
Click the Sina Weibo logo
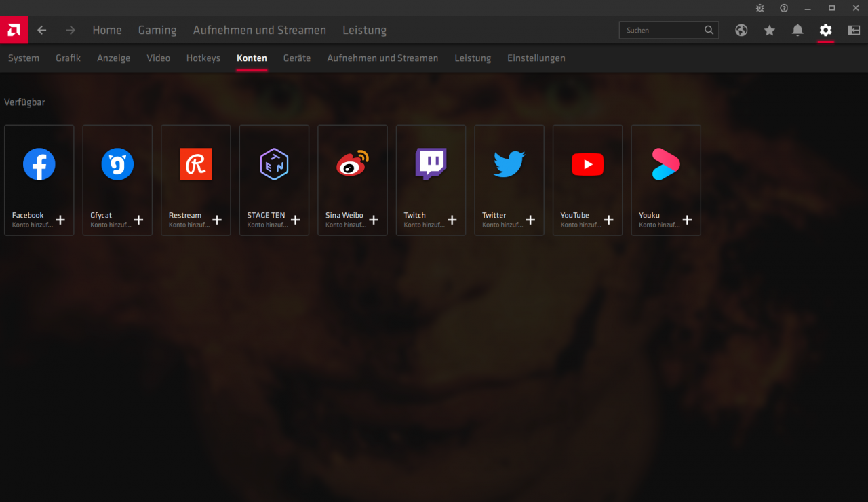coord(353,163)
